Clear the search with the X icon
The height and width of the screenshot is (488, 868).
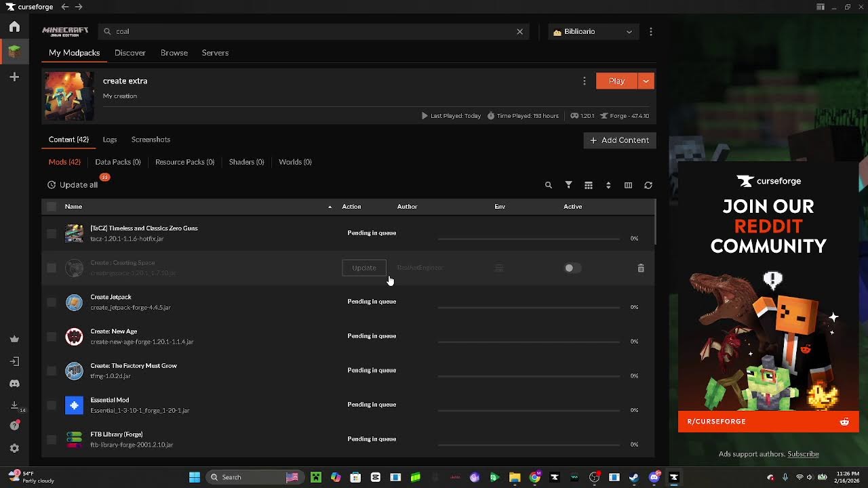tap(520, 31)
